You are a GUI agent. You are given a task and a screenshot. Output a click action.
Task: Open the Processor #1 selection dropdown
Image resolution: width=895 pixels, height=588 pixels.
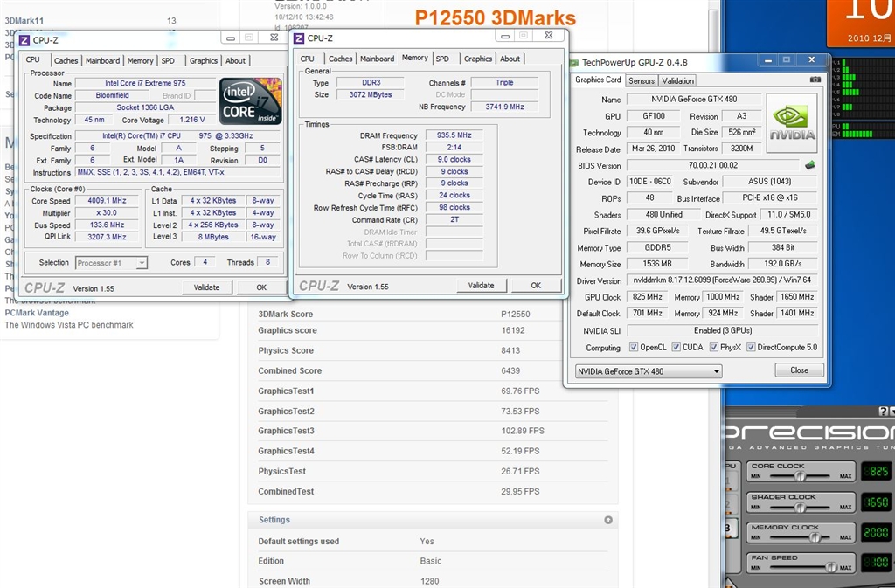(x=111, y=263)
